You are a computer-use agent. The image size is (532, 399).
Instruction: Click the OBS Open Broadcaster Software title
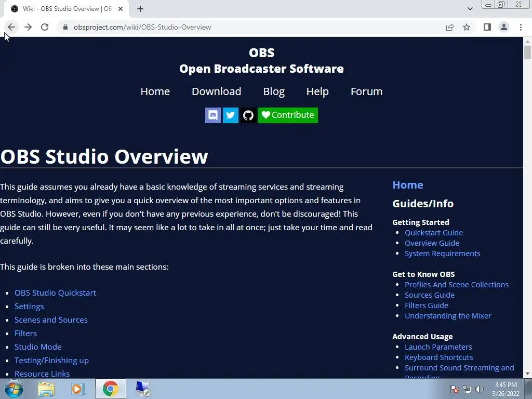pos(262,61)
